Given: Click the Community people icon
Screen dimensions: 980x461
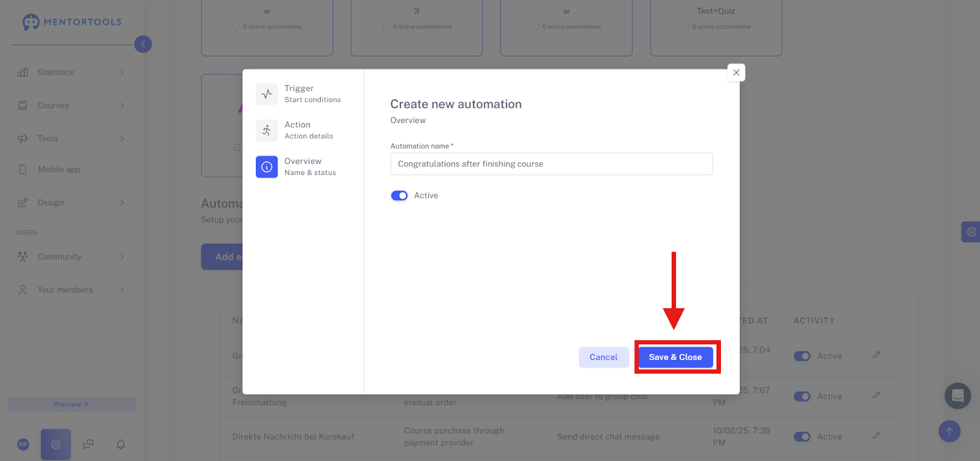Looking at the screenshot, I should pyautogui.click(x=23, y=257).
